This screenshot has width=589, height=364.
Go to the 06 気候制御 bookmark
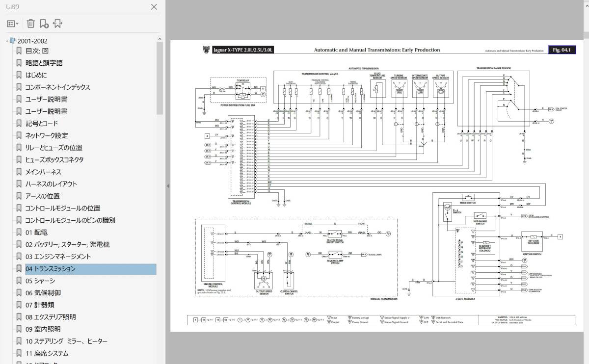click(x=43, y=293)
